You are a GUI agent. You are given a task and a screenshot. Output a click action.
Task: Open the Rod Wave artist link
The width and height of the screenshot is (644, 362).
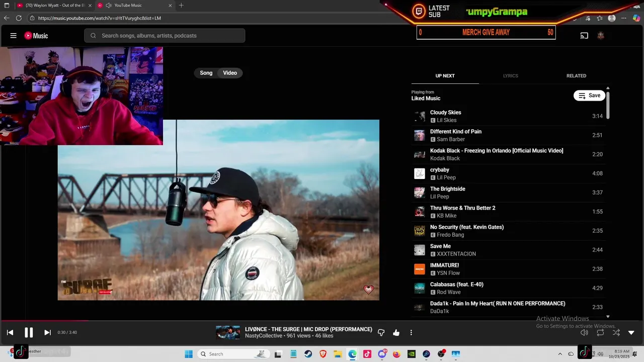tap(449, 292)
